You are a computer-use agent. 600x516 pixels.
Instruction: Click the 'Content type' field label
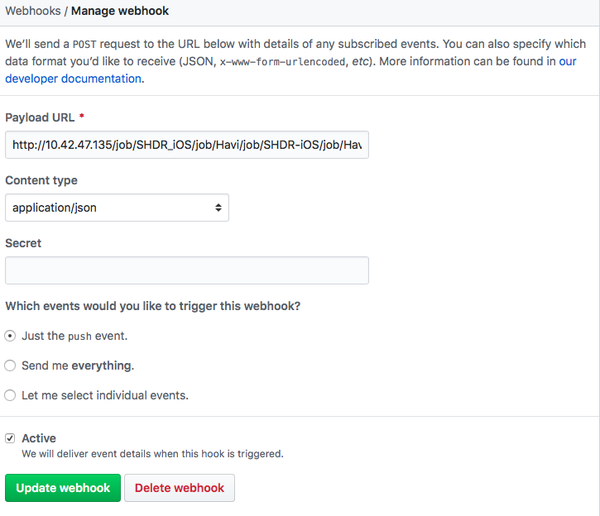click(41, 181)
